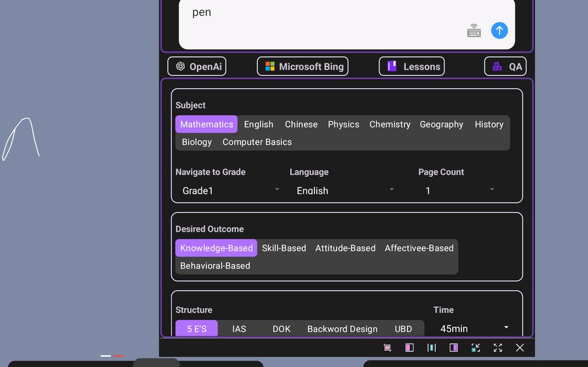The image size is (588, 367).
Task: Pick History from the subject list
Action: coord(489,124)
